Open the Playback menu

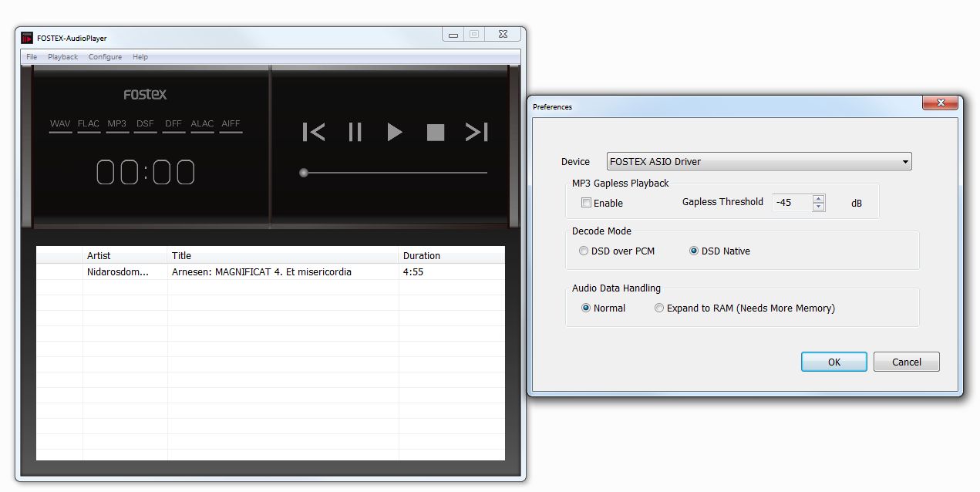[62, 57]
